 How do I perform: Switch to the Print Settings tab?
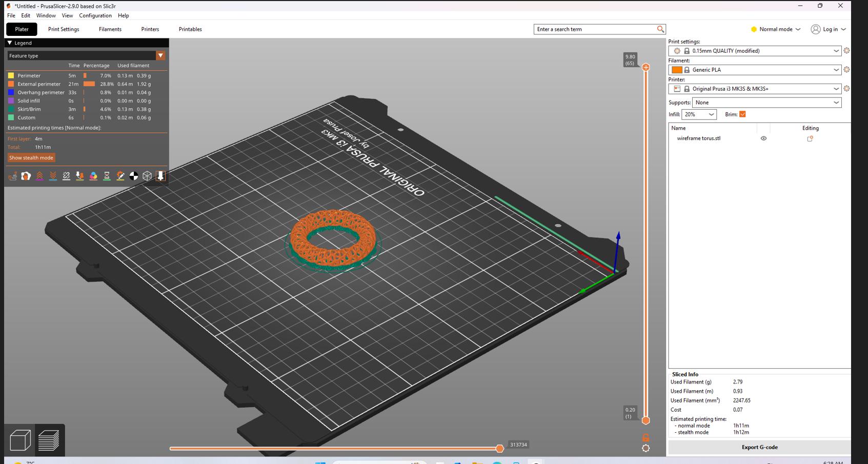tap(64, 29)
